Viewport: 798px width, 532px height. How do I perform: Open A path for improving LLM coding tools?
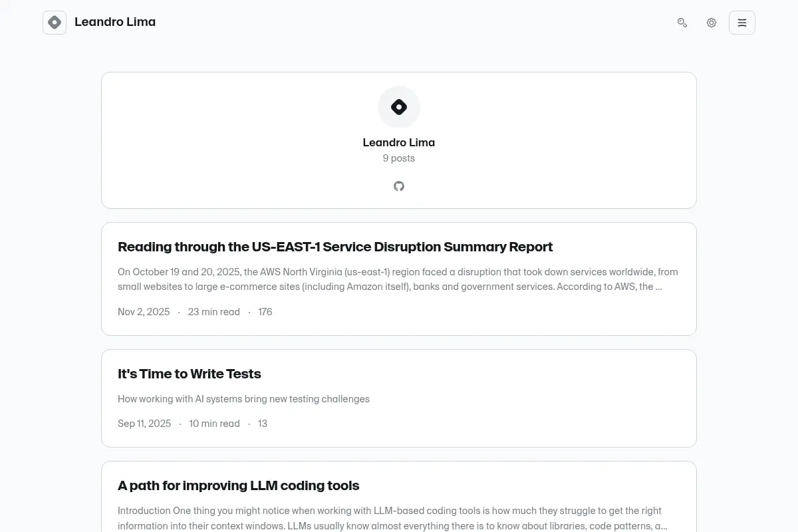click(239, 485)
